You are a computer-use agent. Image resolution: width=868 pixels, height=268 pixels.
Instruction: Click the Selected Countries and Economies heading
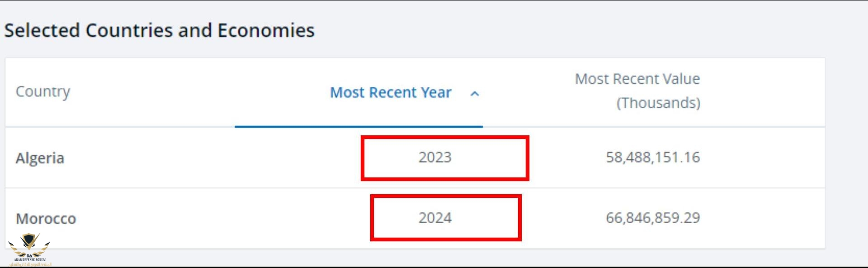pyautogui.click(x=159, y=30)
